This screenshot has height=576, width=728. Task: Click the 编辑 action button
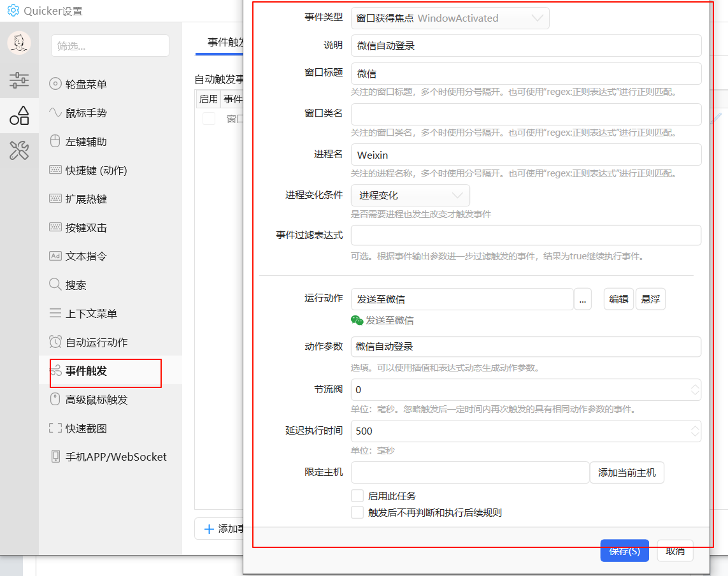(618, 299)
